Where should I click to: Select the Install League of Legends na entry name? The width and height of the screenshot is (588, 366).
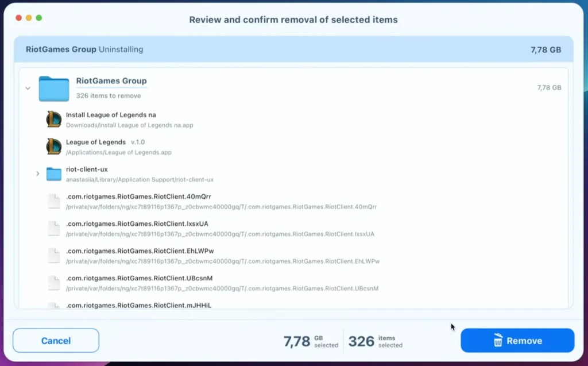click(x=111, y=115)
